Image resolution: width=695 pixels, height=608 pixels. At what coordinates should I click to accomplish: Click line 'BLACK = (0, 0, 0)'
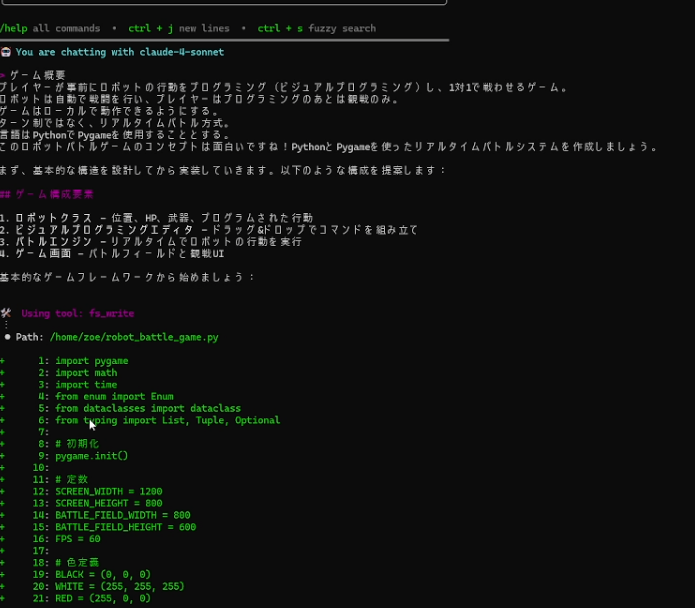point(103,574)
